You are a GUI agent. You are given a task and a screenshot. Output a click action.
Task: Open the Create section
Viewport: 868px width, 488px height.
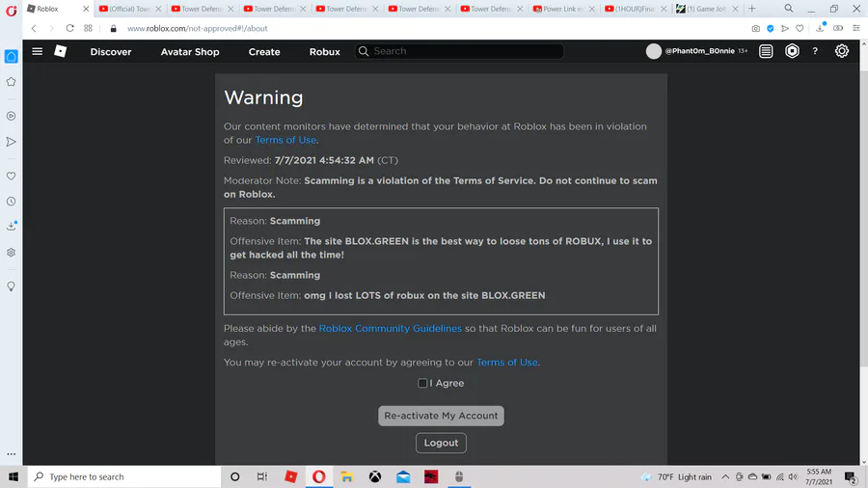pos(264,51)
